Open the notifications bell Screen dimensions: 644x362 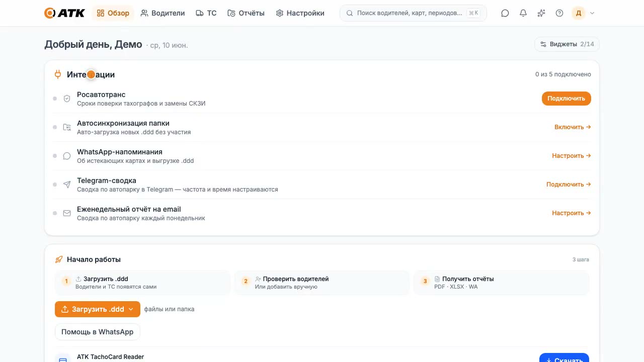(x=523, y=13)
